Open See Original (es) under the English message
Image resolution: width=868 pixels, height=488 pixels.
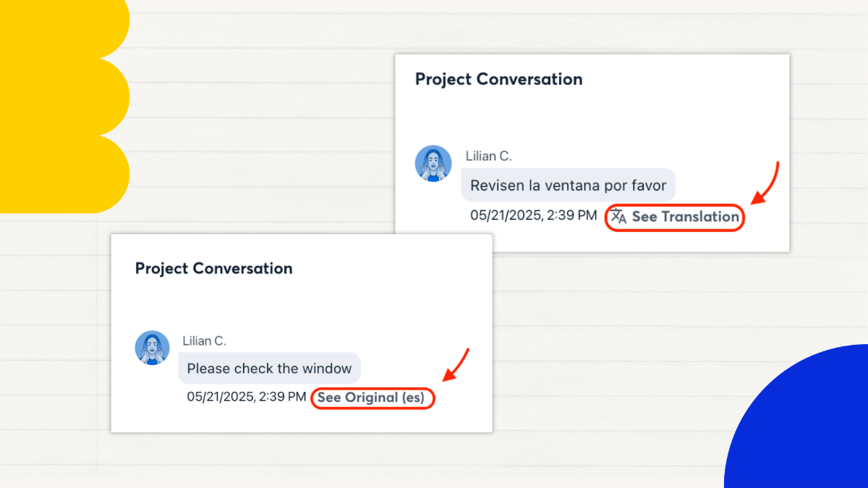(373, 398)
